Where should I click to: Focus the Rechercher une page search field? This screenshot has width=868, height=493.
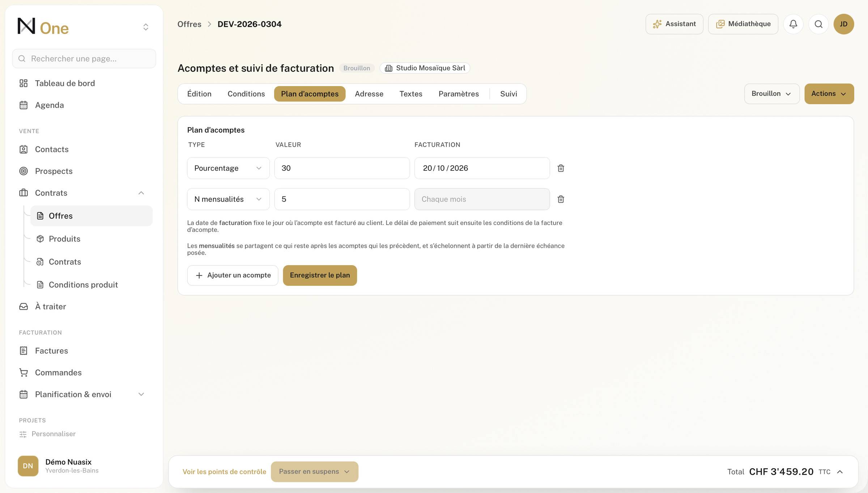(x=84, y=59)
